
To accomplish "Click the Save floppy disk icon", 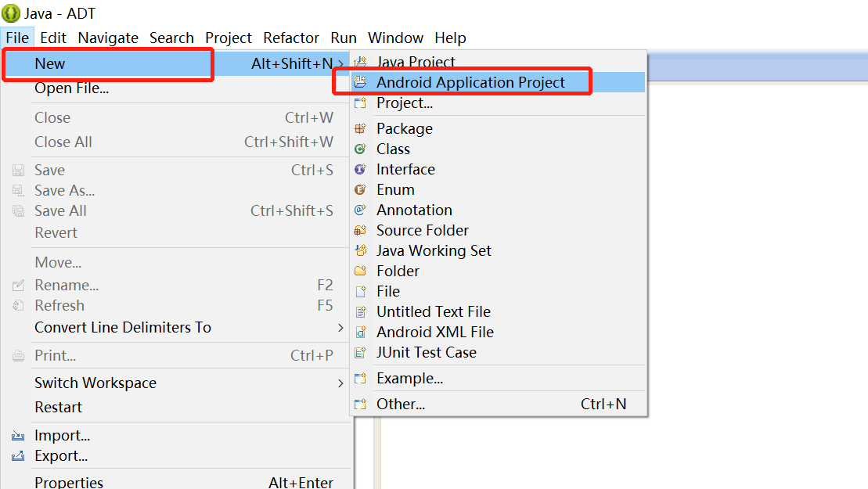I will click(x=18, y=170).
